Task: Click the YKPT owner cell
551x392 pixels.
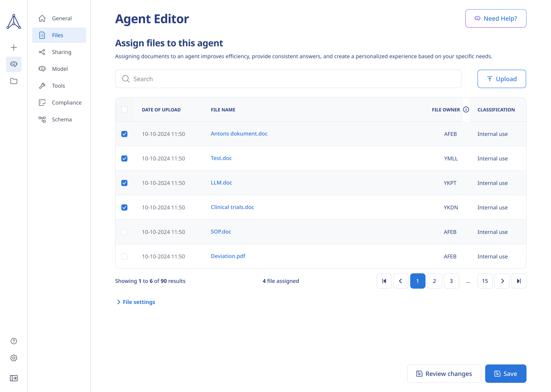Action: (450, 183)
